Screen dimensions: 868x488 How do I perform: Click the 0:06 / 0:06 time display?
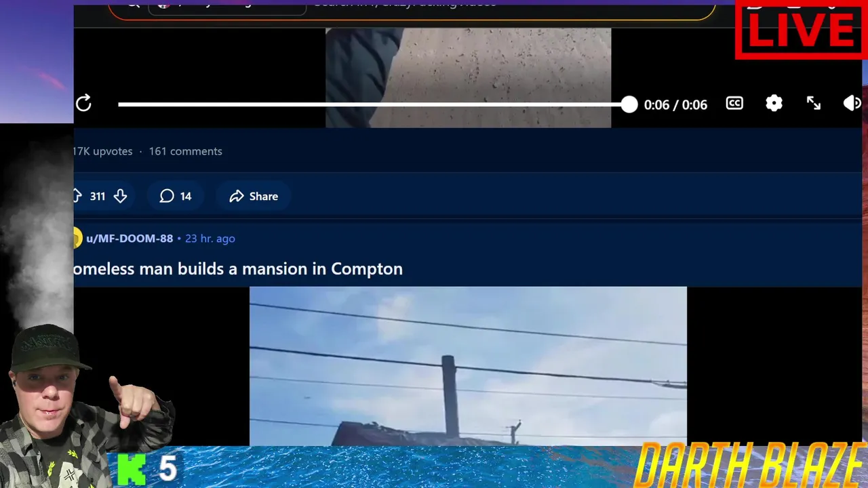[x=675, y=104]
